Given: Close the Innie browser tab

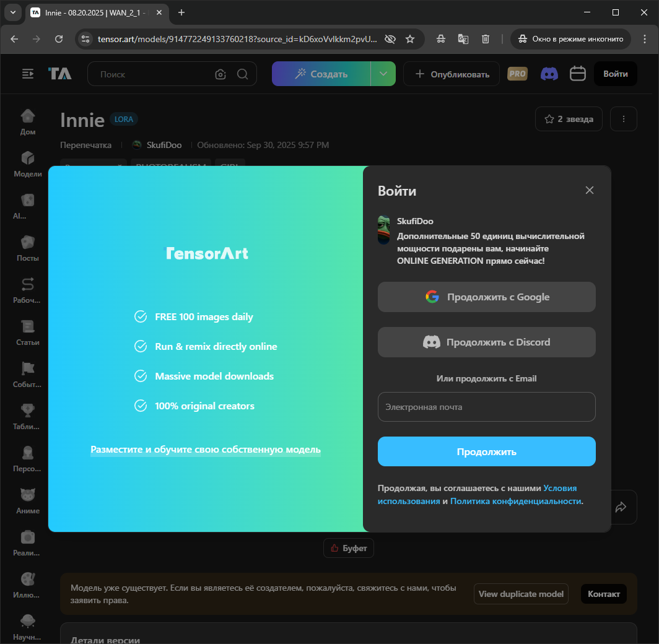Looking at the screenshot, I should click(x=159, y=12).
